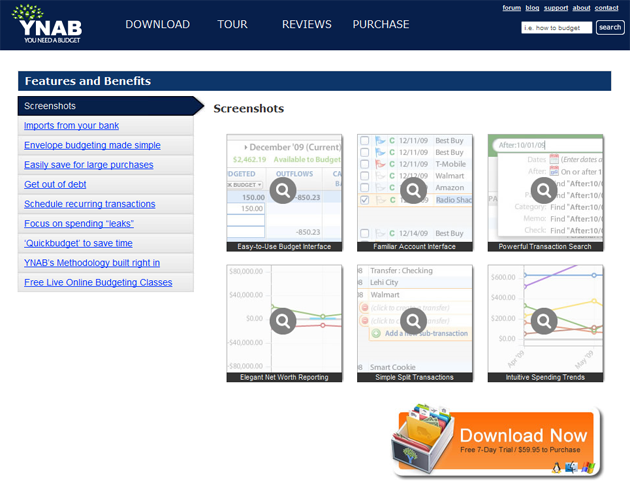
Task: Click Intuitive Spending Trends caption
Action: coord(545,377)
